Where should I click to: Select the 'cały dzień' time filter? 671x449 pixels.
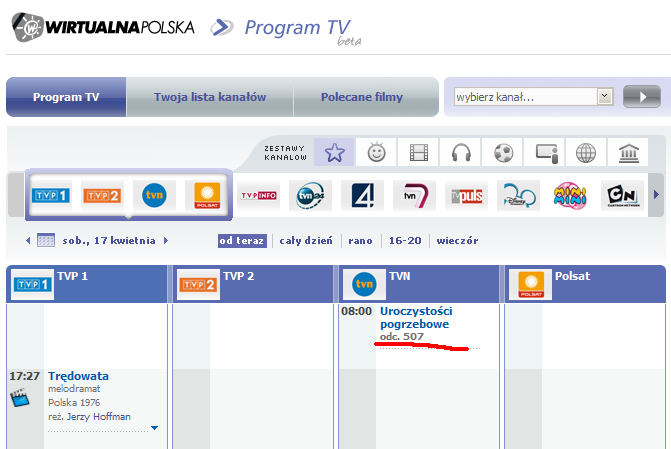[x=306, y=241]
